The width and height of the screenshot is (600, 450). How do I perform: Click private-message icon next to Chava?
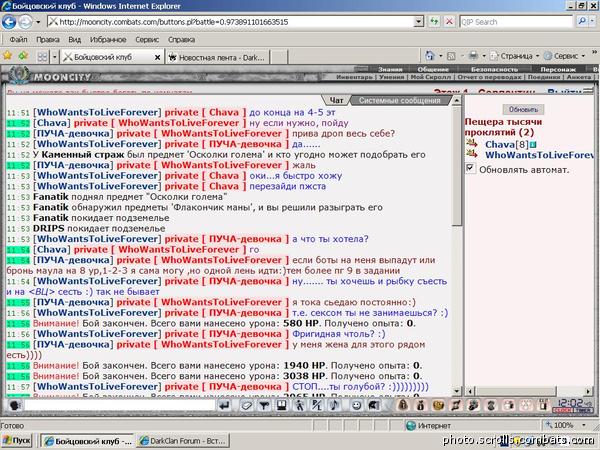click(472, 143)
